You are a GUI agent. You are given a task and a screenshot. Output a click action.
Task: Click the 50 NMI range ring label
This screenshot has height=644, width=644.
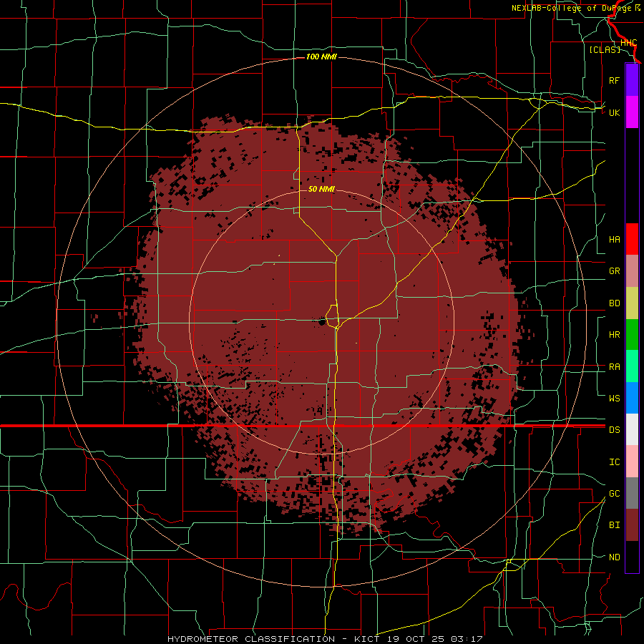pyautogui.click(x=321, y=189)
